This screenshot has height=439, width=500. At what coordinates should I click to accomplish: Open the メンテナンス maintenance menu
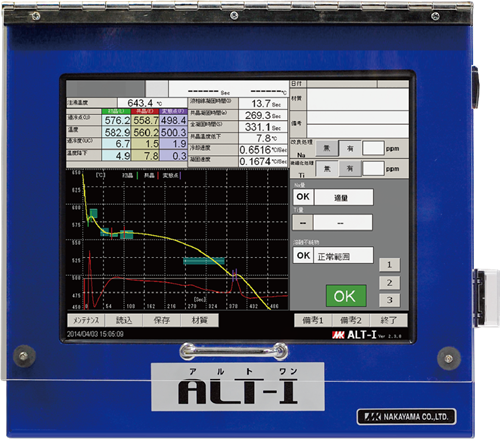point(86,320)
